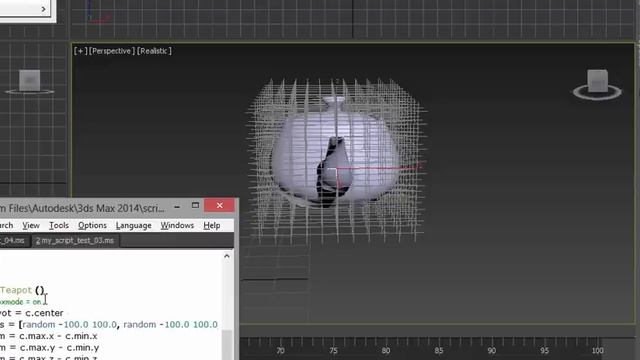The height and width of the screenshot is (360, 640).
Task: Open the Options menu in the script editor
Action: [92, 225]
